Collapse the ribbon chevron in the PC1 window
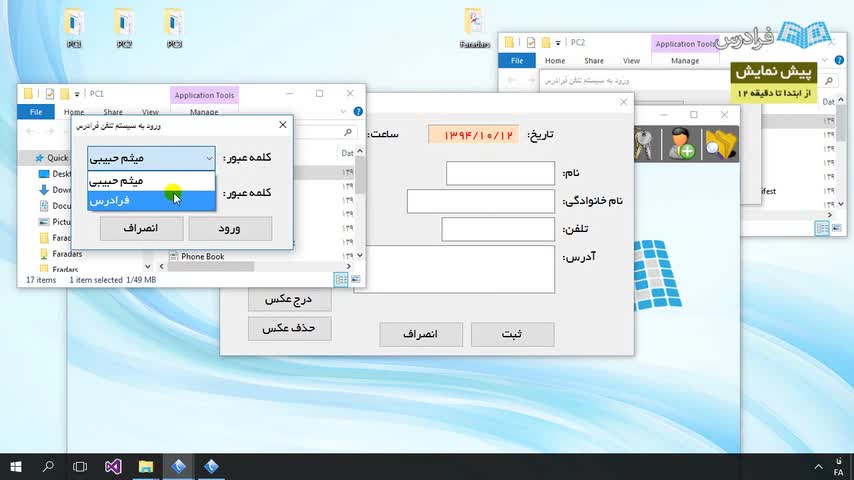The image size is (854, 480). click(x=343, y=111)
